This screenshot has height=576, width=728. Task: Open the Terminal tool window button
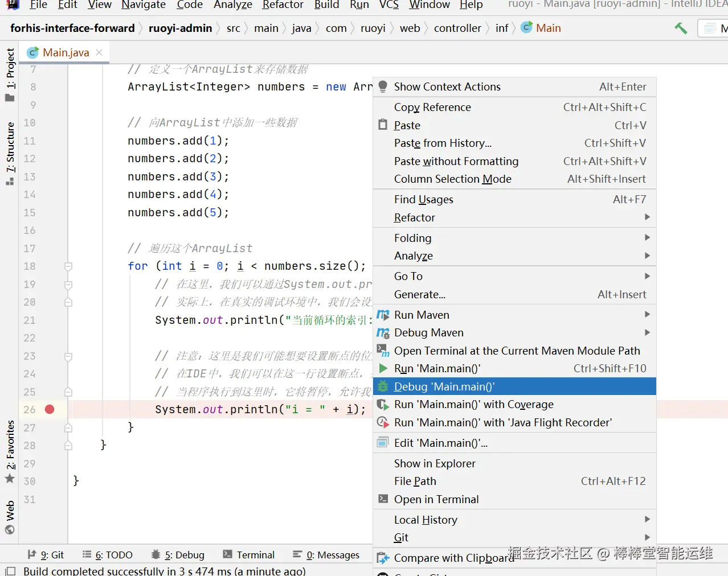point(249,555)
